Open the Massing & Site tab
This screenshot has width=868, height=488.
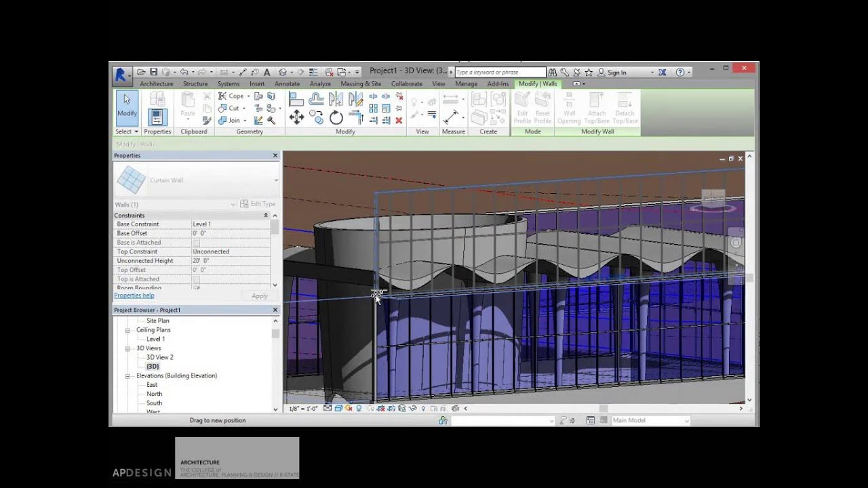click(361, 84)
